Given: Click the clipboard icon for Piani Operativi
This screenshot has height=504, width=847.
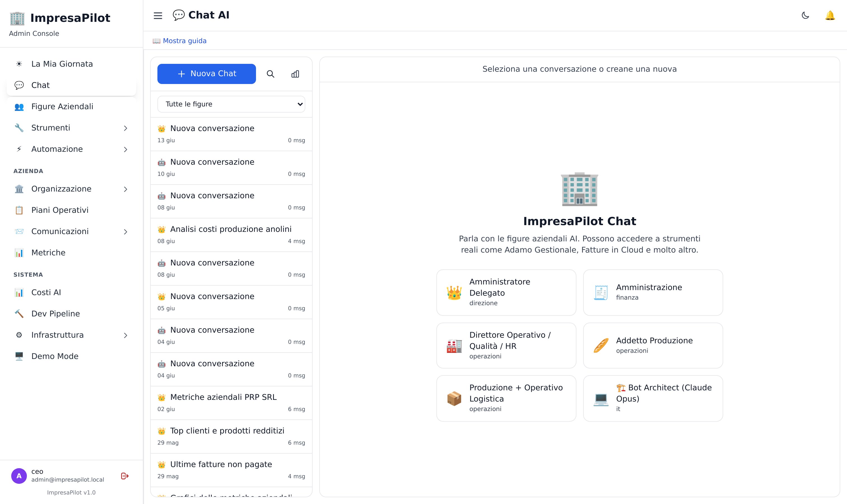Looking at the screenshot, I should (x=19, y=210).
